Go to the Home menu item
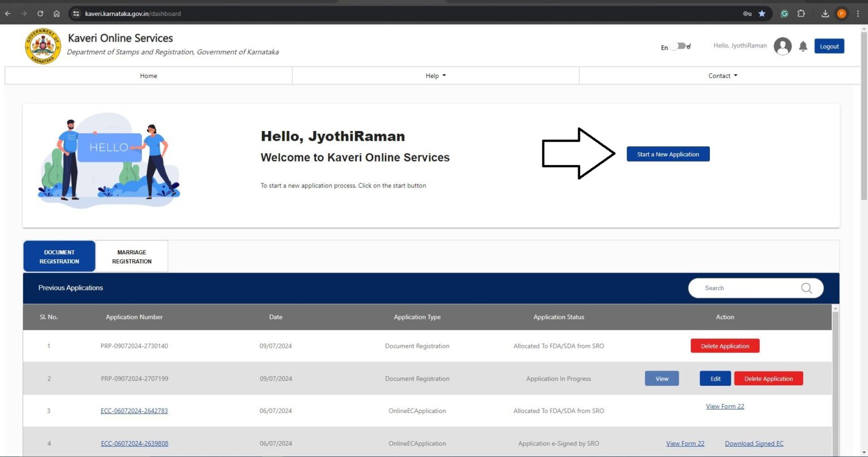This screenshot has width=868, height=457. click(x=149, y=76)
